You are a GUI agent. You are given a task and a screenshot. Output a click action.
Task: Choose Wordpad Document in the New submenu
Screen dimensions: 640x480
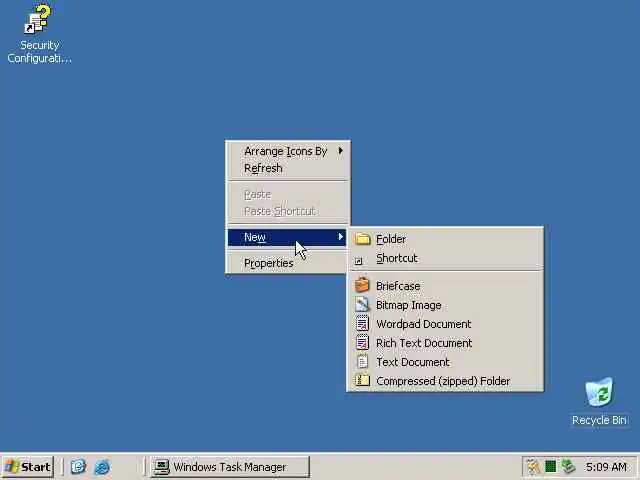[445, 324]
